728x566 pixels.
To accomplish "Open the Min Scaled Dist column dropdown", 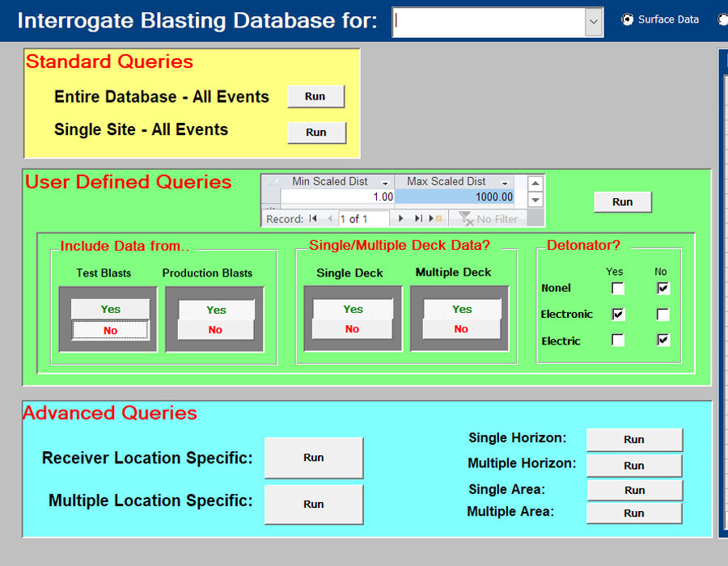I will 384,181.
